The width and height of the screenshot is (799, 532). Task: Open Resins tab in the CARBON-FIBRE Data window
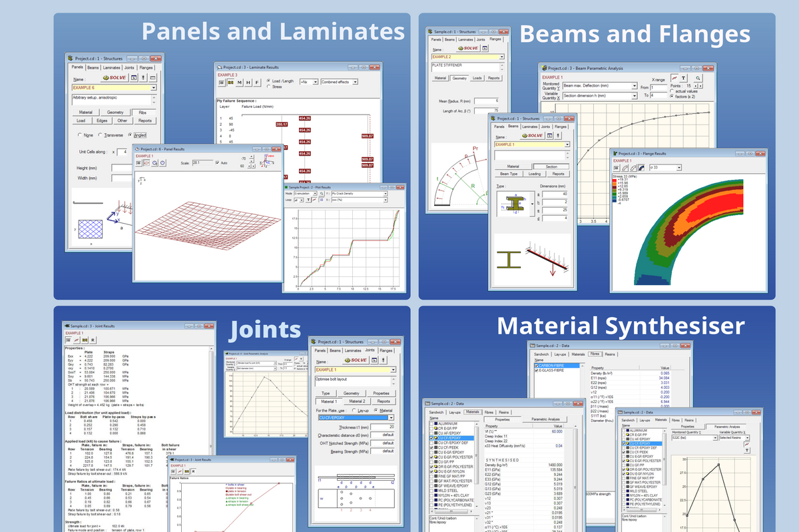coord(610,354)
